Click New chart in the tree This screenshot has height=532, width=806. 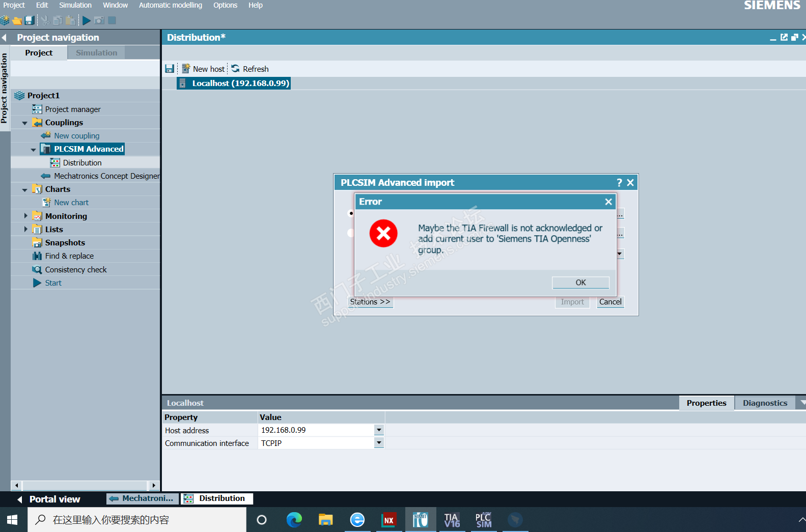(x=71, y=203)
